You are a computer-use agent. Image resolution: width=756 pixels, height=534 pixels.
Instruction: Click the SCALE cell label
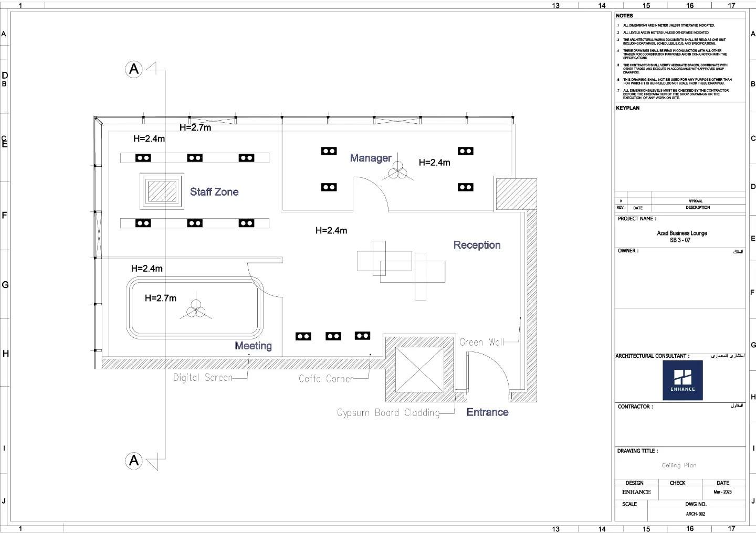click(x=629, y=504)
